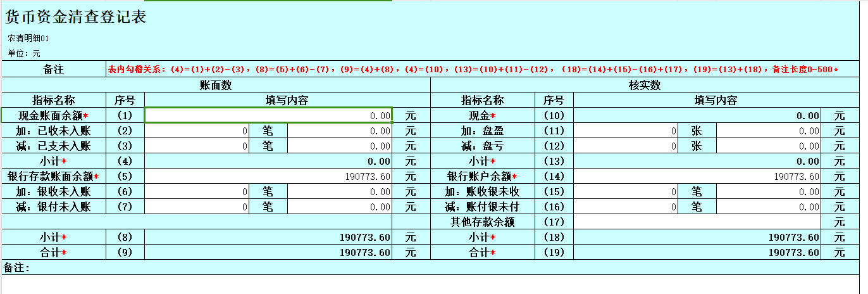868x294 pixels.
Task: Click the count field for 加:已收未入账
Action: (197, 131)
